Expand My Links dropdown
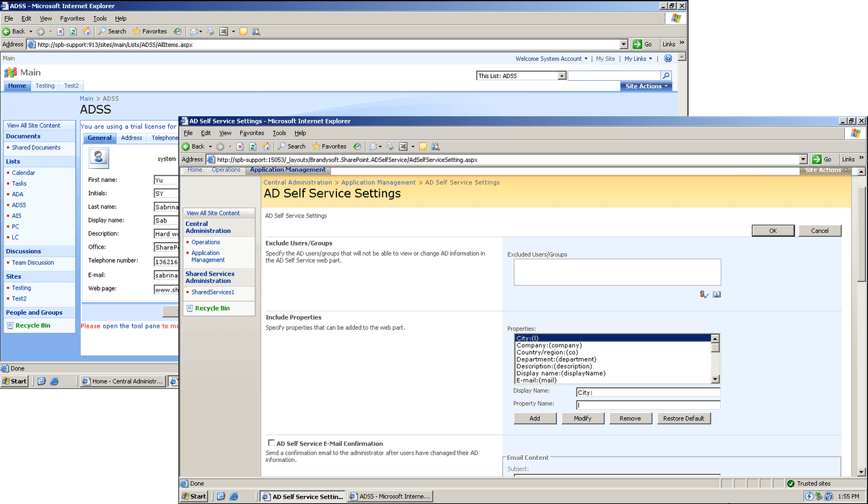Screen dimensions: 868x504 click(638, 59)
